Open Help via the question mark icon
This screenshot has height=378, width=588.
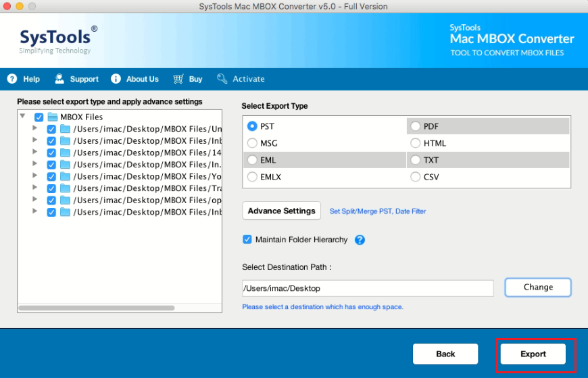tap(12, 79)
